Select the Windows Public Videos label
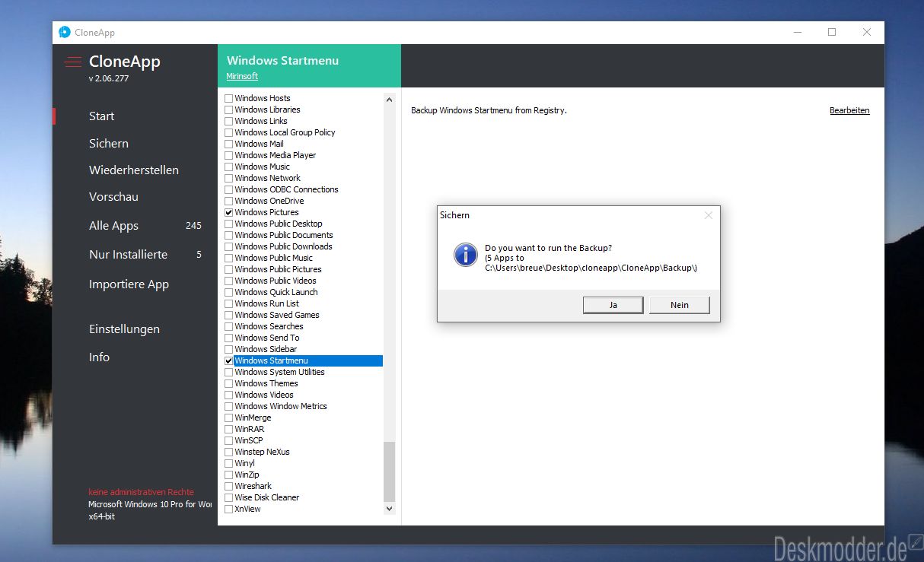Screen dimensions: 924x562 [x=276, y=281]
